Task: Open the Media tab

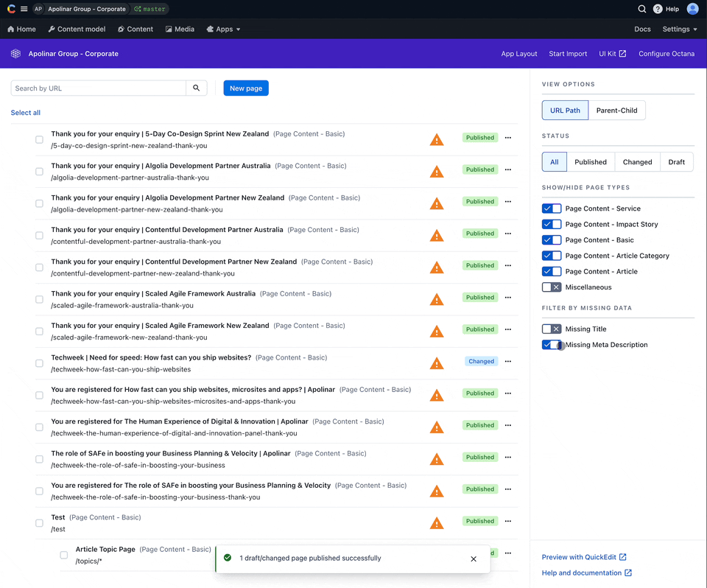Action: click(180, 29)
